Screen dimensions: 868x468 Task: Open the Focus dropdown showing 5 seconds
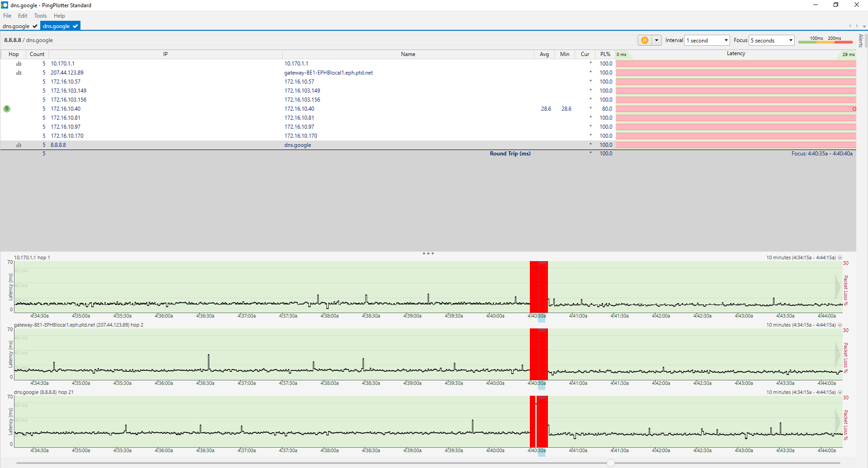[772, 40]
